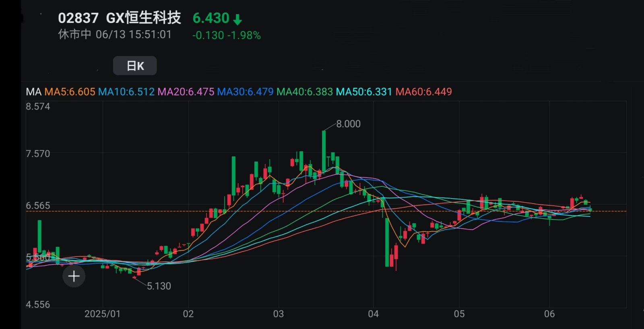
Task: Click the 7.570 y-axis label
Action: coord(38,154)
